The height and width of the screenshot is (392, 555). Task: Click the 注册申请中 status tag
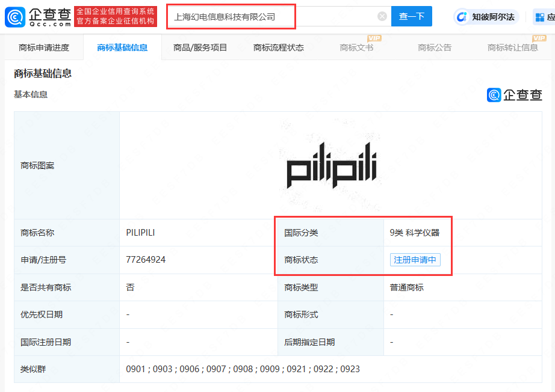pyautogui.click(x=415, y=260)
